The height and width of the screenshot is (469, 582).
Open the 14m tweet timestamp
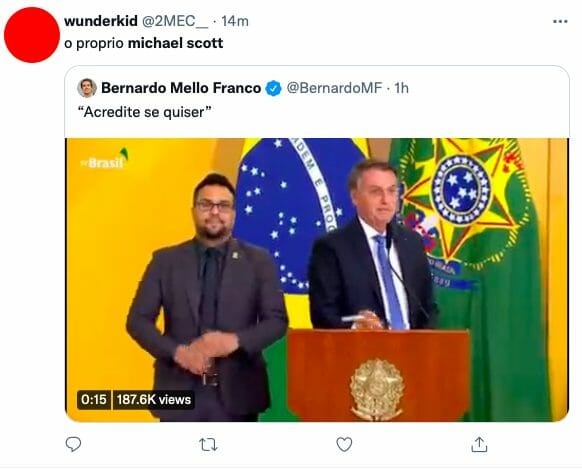pos(235,21)
